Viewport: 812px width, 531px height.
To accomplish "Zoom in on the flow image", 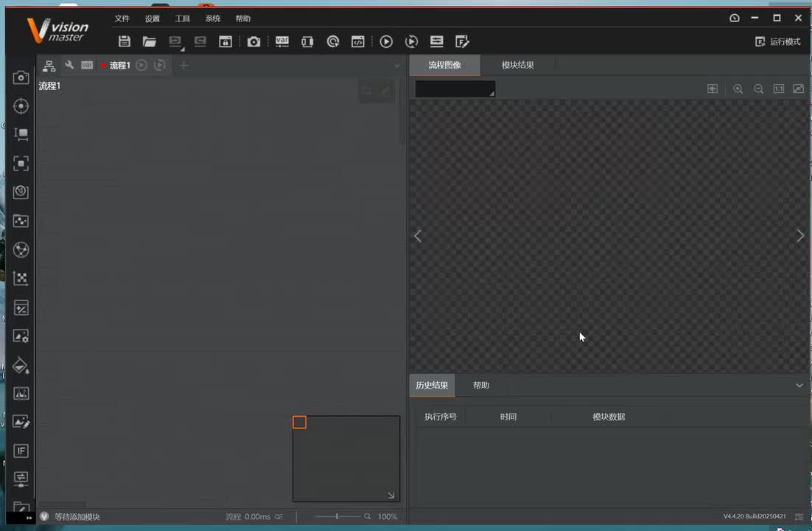I will (x=738, y=89).
